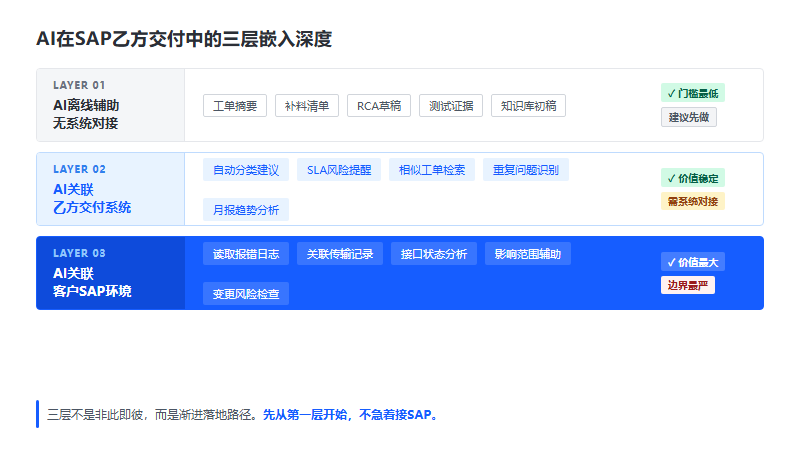This screenshot has height=450, width=800.
Task: Click the 'RCA草稿' tag
Action: (x=379, y=106)
